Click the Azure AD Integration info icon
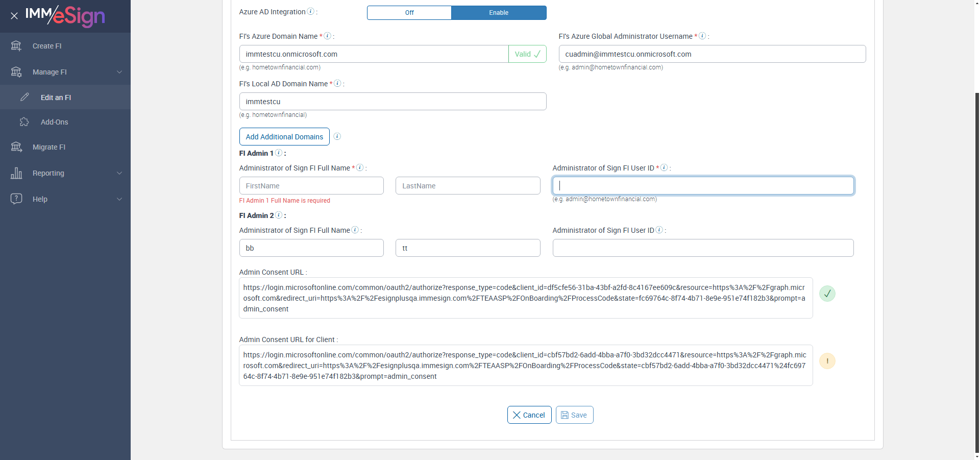This screenshot has height=460, width=980. [x=310, y=12]
